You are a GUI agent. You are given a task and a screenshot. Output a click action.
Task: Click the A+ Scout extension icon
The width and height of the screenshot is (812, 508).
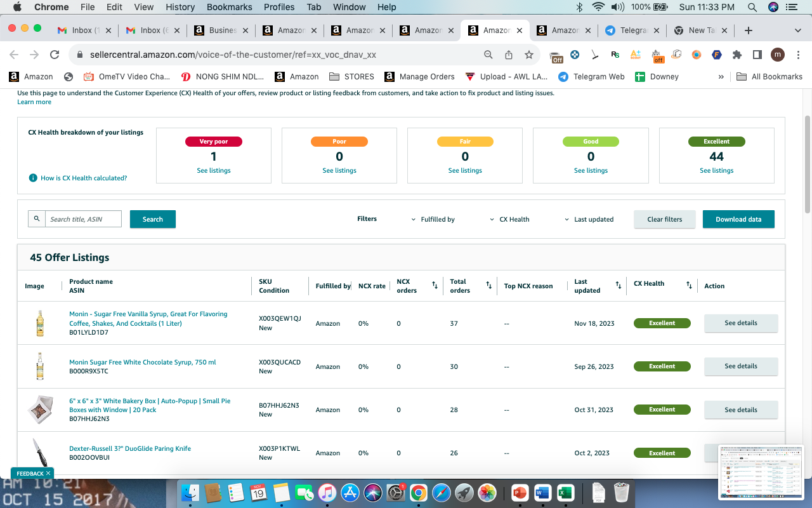pos(636,55)
